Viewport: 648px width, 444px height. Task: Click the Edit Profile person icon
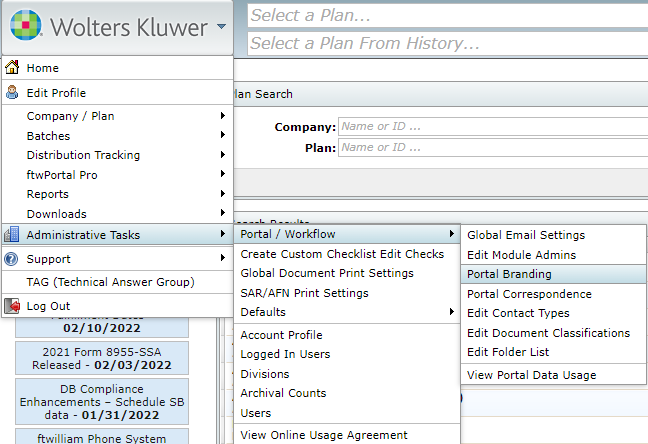12,93
